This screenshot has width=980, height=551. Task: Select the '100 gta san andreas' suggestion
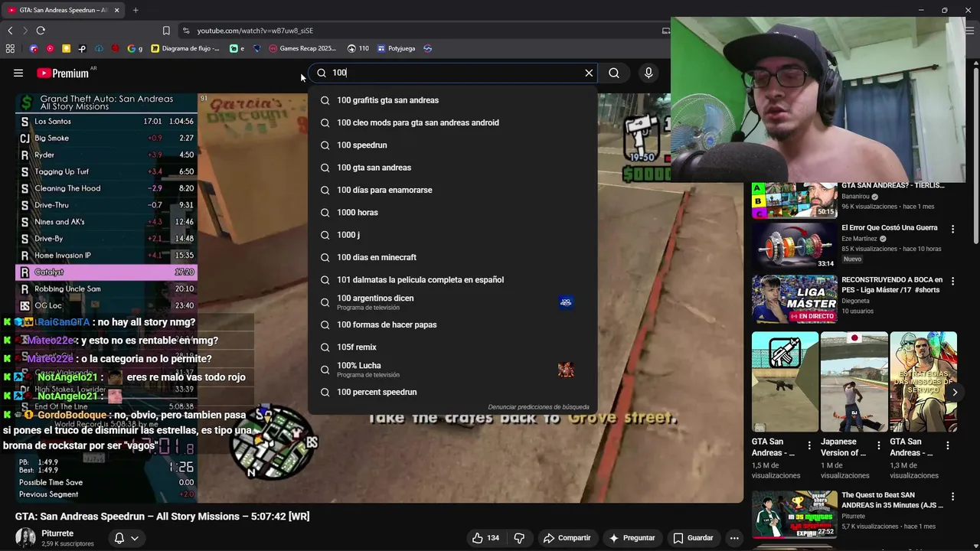(x=452, y=168)
